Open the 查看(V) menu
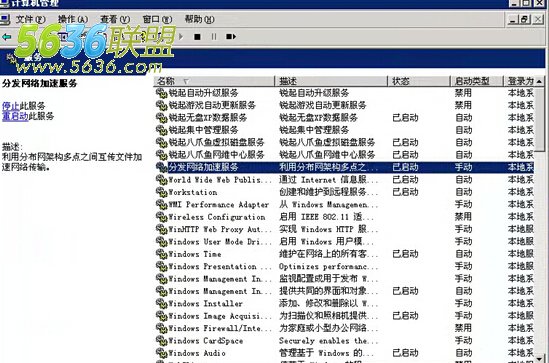Image resolution: width=549 pixels, height=363 pixels. [x=115, y=19]
